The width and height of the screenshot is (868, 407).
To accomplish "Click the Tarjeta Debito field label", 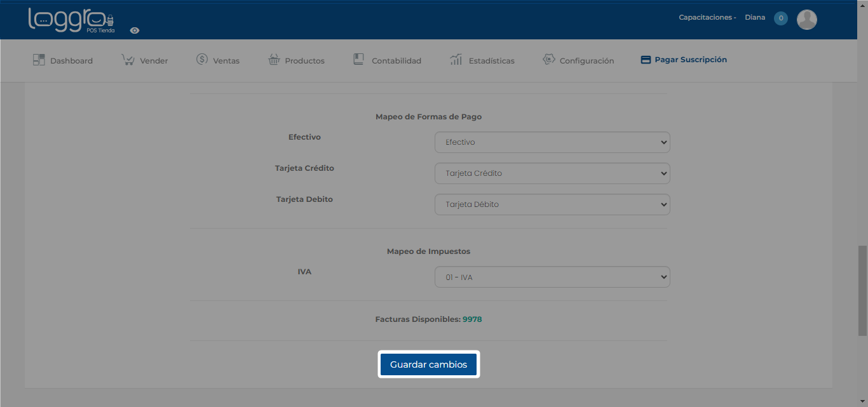I will [x=304, y=199].
